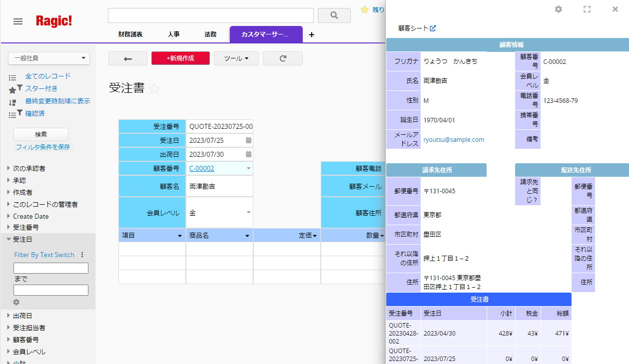
Task: Open calendar picker for 受注日
Action: pyautogui.click(x=248, y=141)
